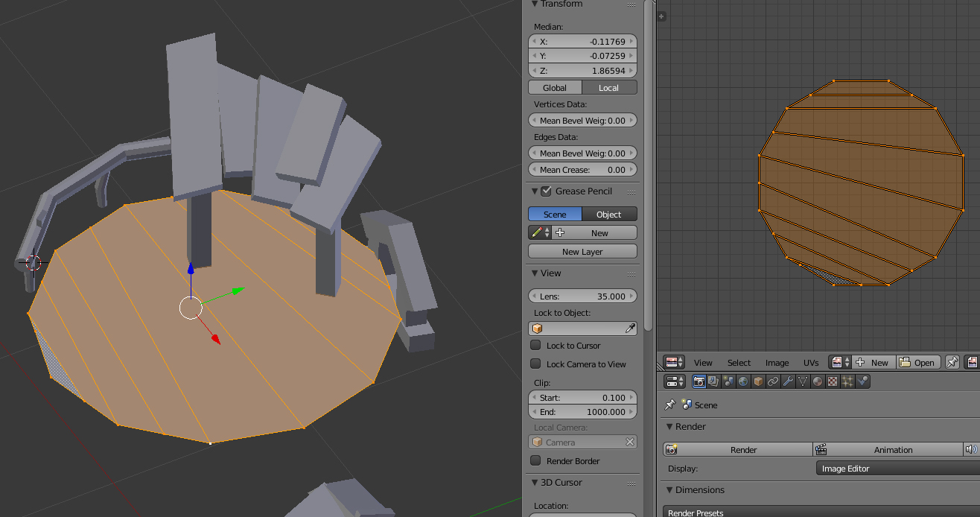Enable Lock Camera to View checkbox

tap(535, 364)
